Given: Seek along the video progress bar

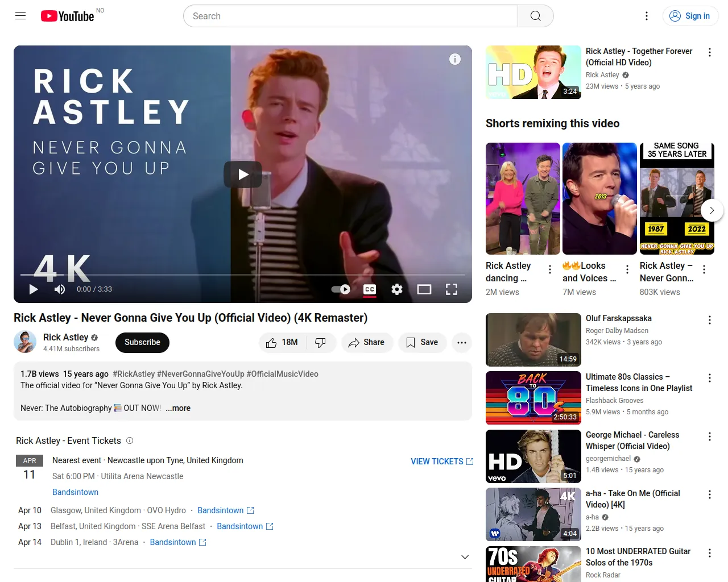Looking at the screenshot, I should [243, 275].
